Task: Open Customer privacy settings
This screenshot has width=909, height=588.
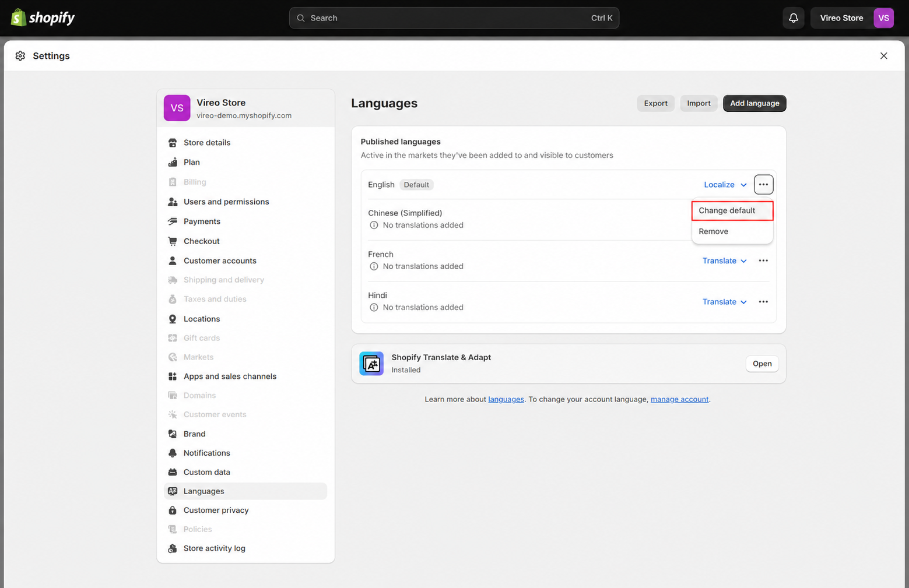Action: coord(245,510)
